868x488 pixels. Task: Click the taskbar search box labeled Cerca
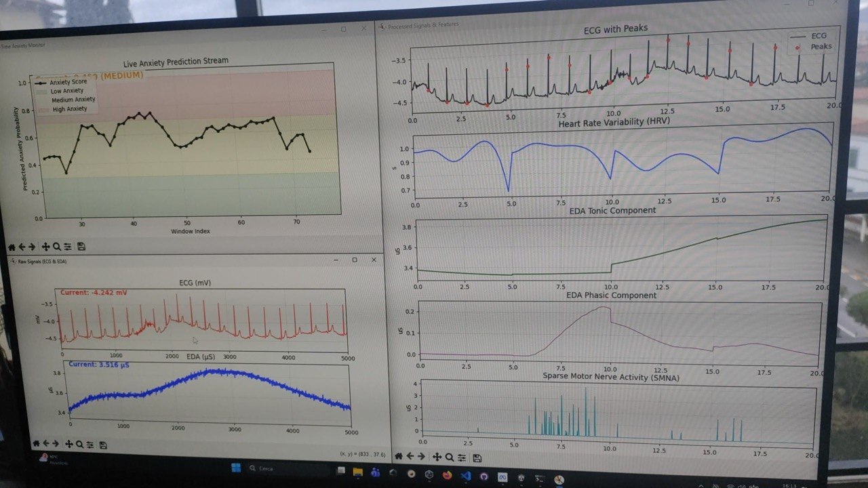(x=288, y=469)
